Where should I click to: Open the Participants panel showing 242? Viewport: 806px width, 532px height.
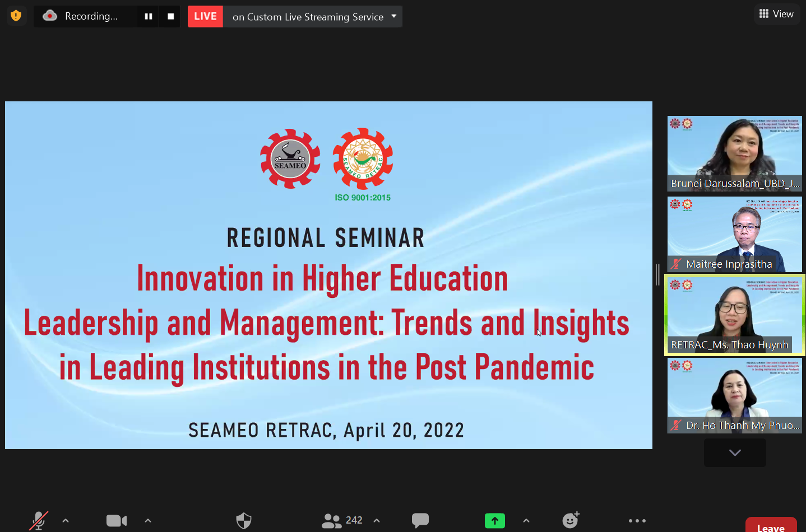point(342,521)
